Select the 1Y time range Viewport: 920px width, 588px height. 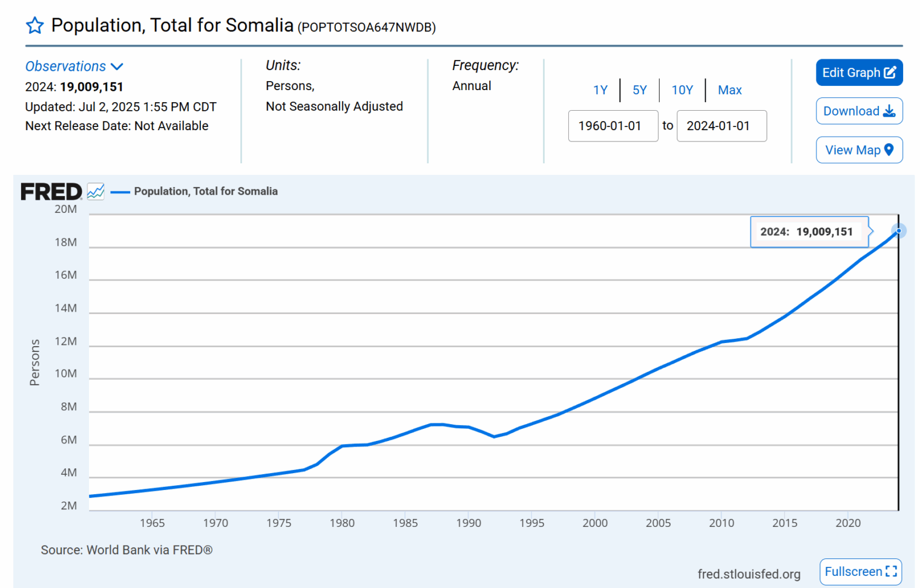click(x=600, y=90)
